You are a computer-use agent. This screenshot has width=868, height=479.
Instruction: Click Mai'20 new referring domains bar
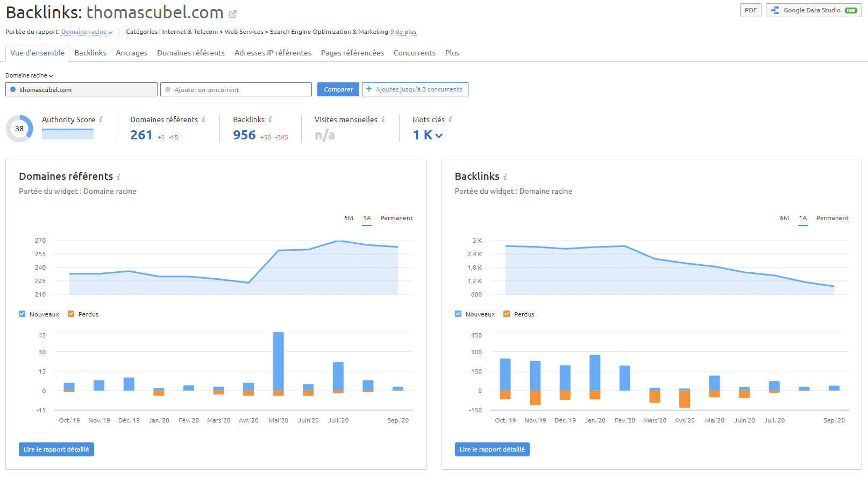[x=279, y=361]
